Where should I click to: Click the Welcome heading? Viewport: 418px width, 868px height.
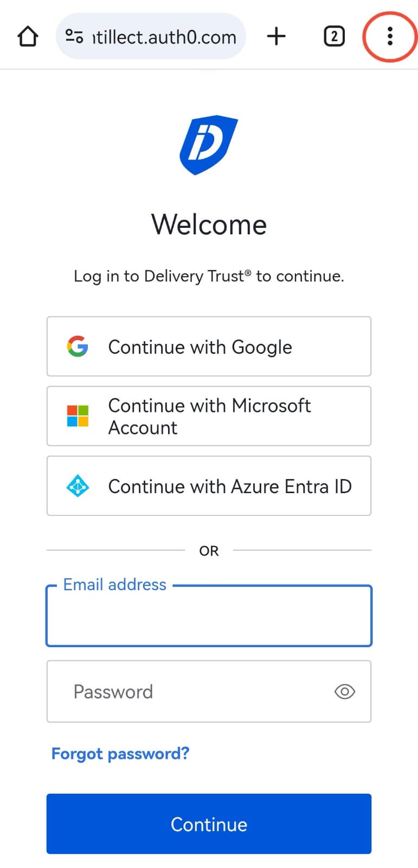(209, 225)
